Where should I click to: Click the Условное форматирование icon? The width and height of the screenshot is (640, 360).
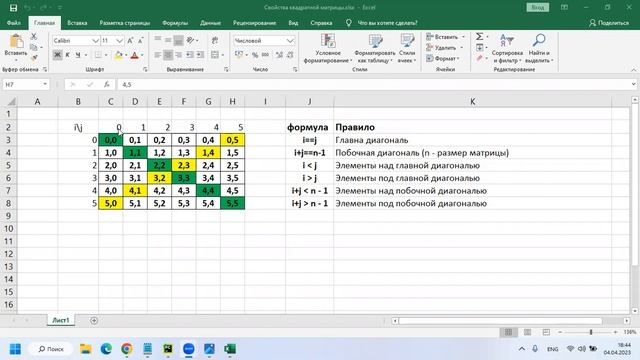tap(328, 41)
